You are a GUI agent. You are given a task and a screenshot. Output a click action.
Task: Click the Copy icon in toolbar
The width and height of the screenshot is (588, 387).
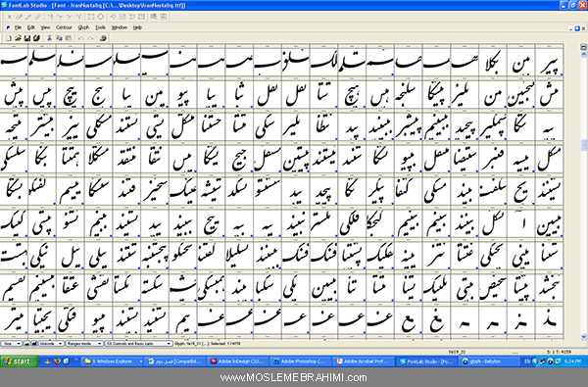click(x=59, y=38)
